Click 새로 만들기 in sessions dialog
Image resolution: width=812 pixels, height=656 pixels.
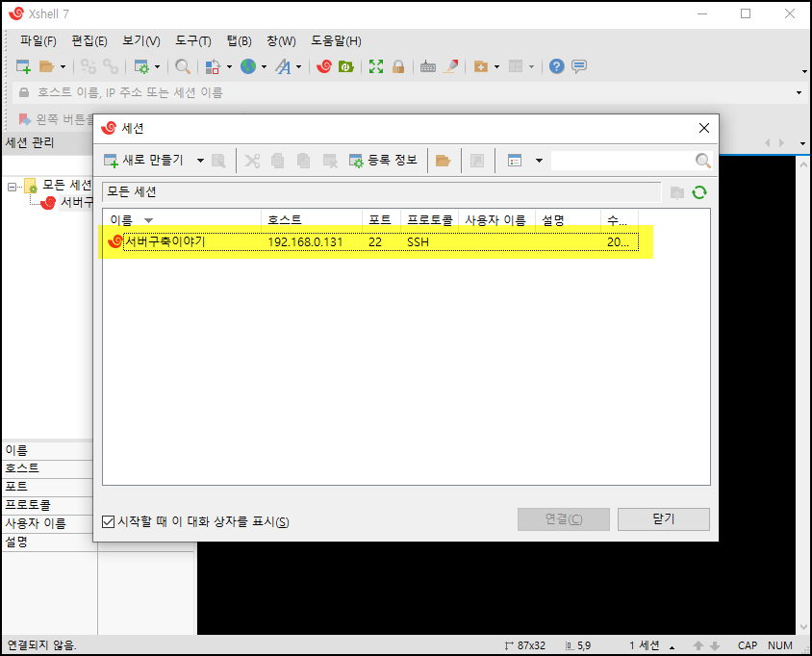[143, 161]
